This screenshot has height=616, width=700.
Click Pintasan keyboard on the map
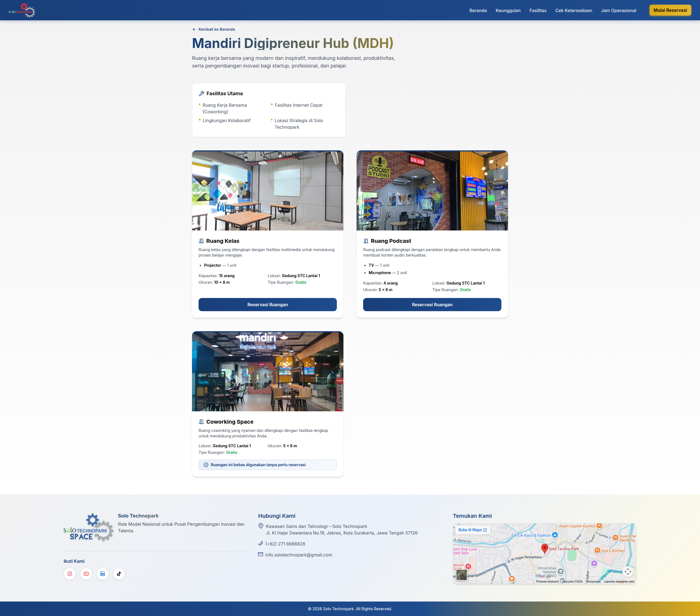[x=547, y=581]
